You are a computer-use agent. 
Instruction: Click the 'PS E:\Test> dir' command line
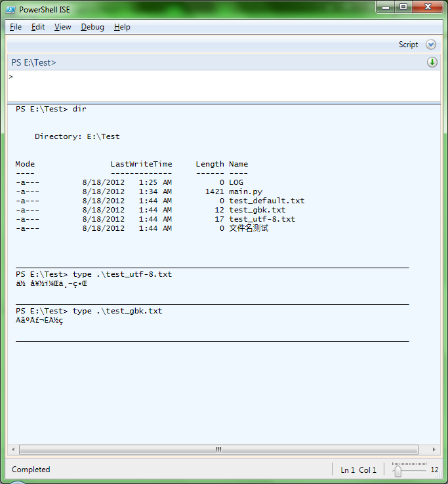[x=51, y=109]
